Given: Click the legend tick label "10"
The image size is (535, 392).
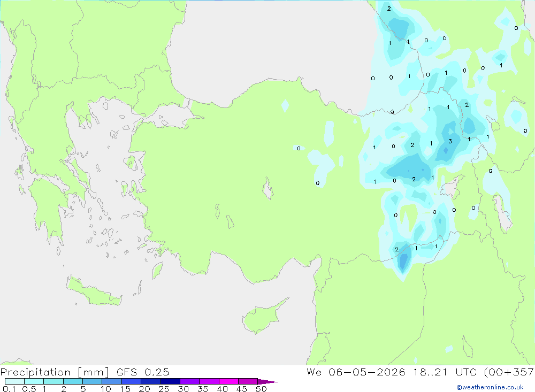Looking at the screenshot, I should pos(106,389).
